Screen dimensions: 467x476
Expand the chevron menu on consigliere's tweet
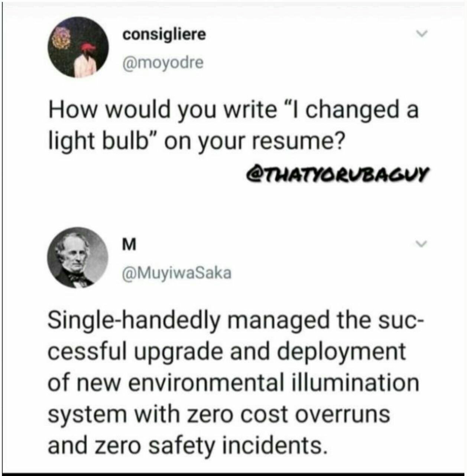(422, 33)
